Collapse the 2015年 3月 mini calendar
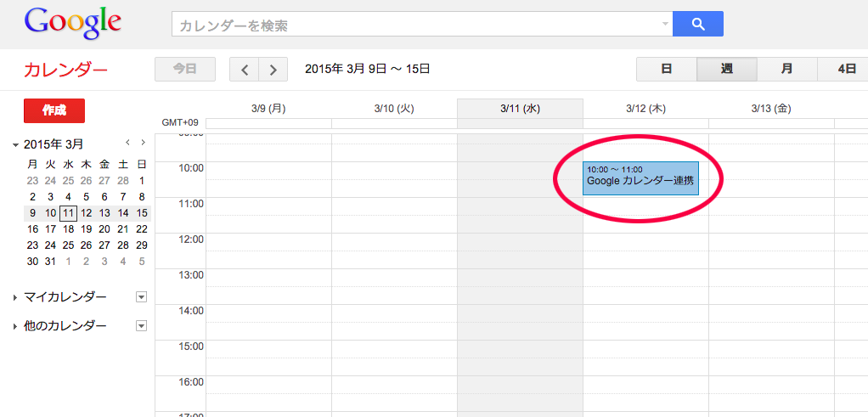Viewport: 868px width, 417px height. (15, 145)
